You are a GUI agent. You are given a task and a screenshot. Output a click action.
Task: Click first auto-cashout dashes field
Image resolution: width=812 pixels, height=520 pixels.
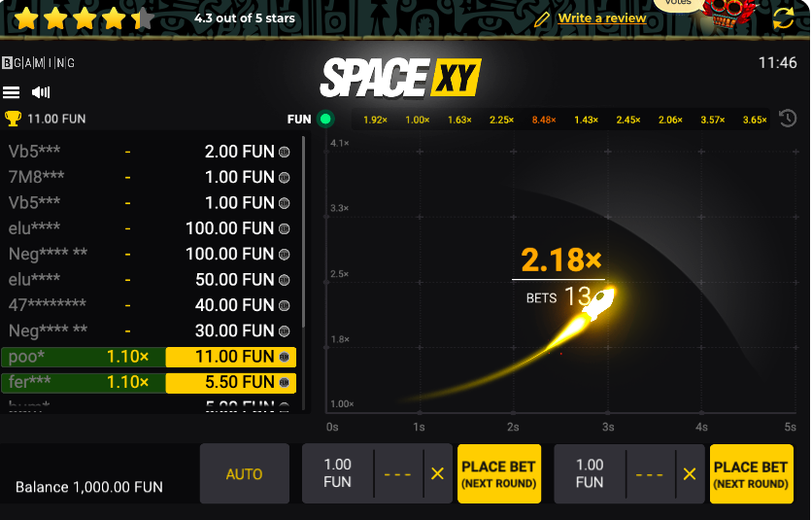[397, 474]
